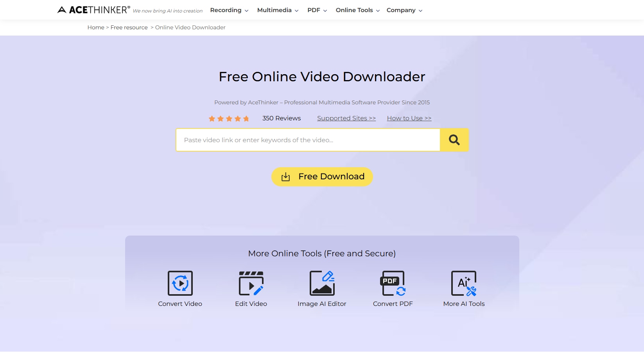644x352 pixels.
Task: Open the Convert PDF icon
Action: tap(393, 283)
